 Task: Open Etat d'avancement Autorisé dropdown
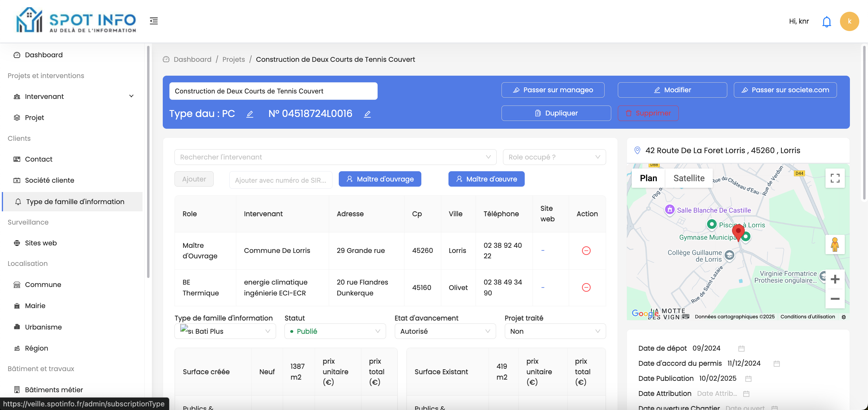445,331
